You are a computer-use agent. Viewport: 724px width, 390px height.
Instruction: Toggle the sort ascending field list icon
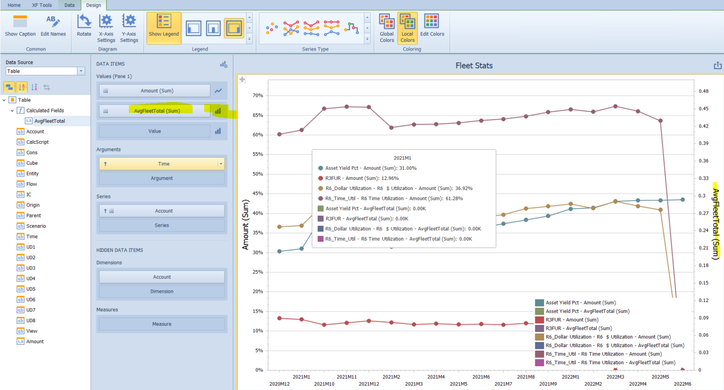tap(22, 87)
